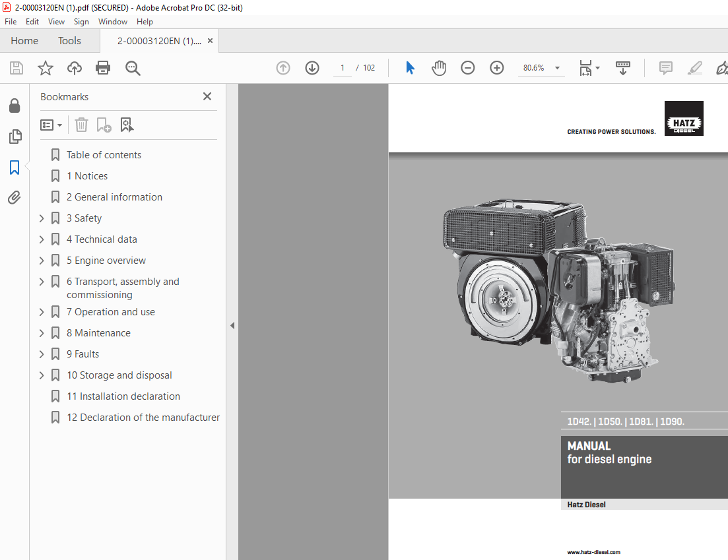Collapse the navigation pane side arrow
Screen dimensions: 728x560
click(232, 326)
